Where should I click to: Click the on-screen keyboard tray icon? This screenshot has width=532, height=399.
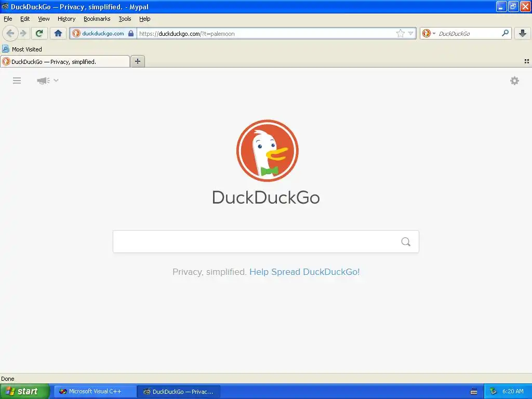click(474, 392)
